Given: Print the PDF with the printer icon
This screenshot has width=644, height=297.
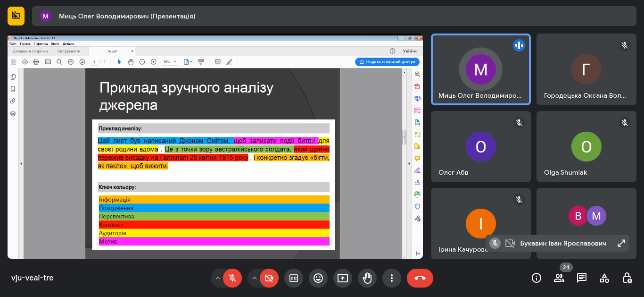Looking at the screenshot, I should point(36,62).
